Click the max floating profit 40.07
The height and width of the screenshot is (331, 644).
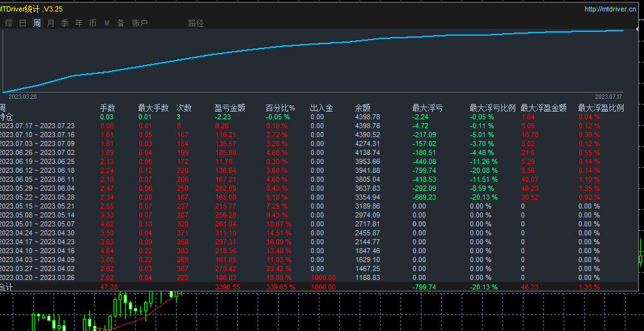(529, 179)
